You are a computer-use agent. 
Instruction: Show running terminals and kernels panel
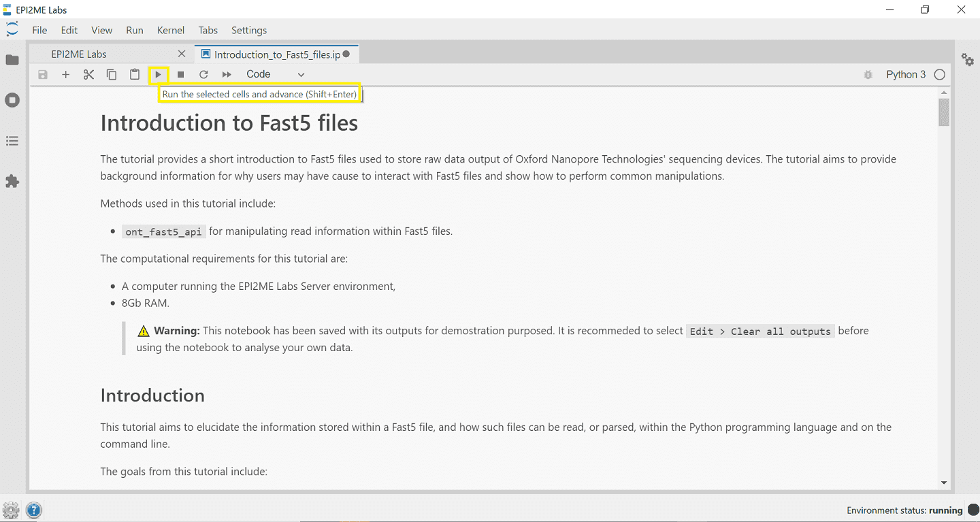point(12,99)
